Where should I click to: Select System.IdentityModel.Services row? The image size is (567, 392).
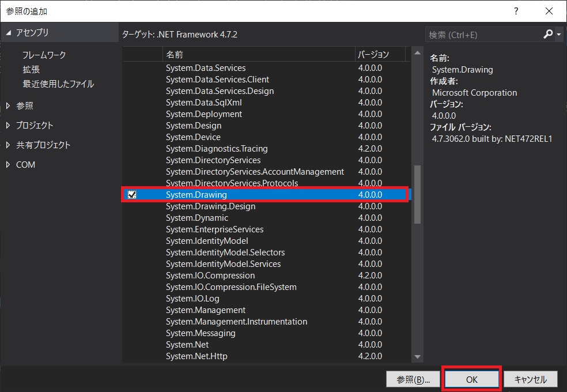(266, 264)
